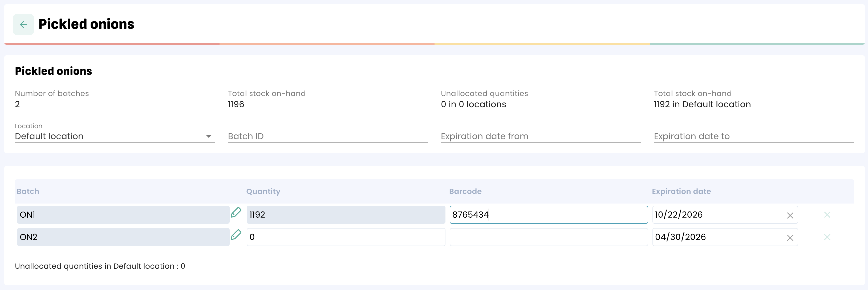
Task: Edit the ON1 batch name with pencil icon
Action: (236, 213)
